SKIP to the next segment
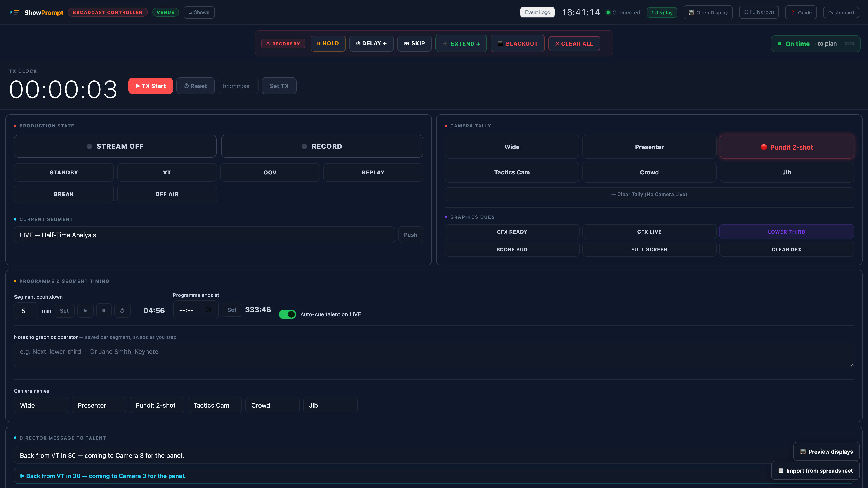The width and height of the screenshot is (868, 488). 415,43
